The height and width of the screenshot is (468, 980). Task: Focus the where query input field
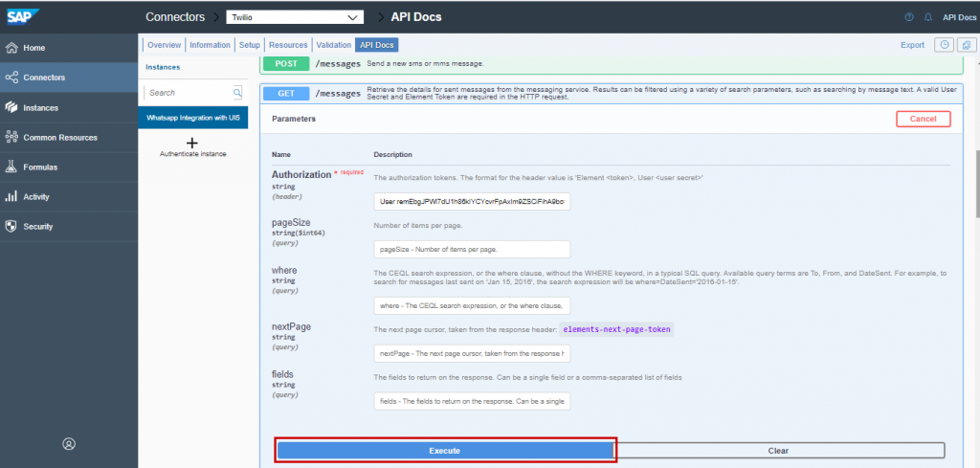tap(472, 305)
